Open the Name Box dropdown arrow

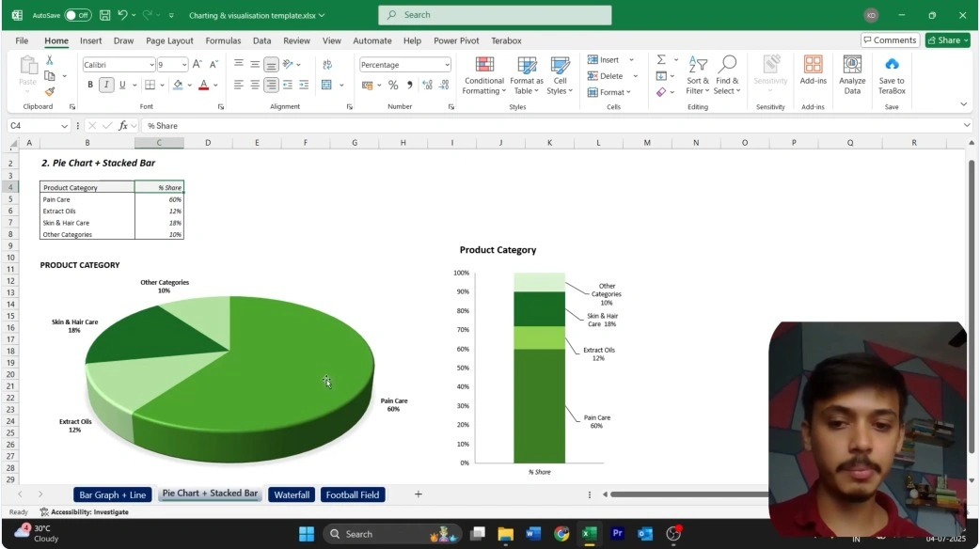64,126
